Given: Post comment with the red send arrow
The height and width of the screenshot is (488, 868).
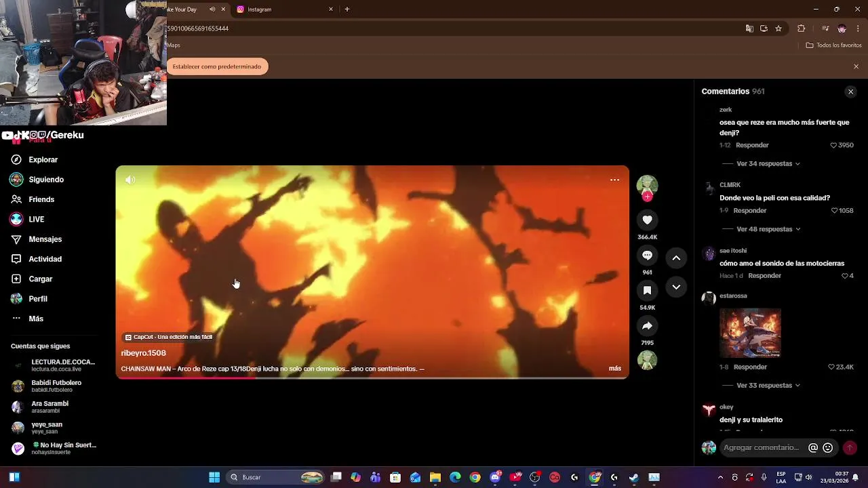Looking at the screenshot, I should click(x=849, y=447).
